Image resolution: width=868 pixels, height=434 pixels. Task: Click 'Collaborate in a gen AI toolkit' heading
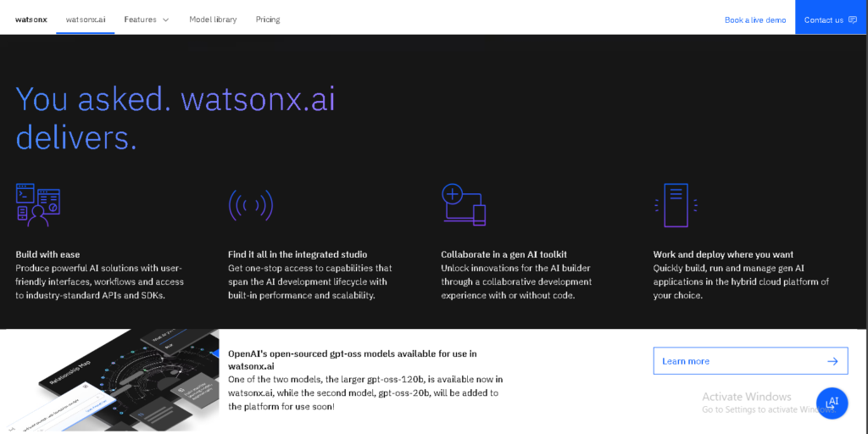click(x=504, y=254)
